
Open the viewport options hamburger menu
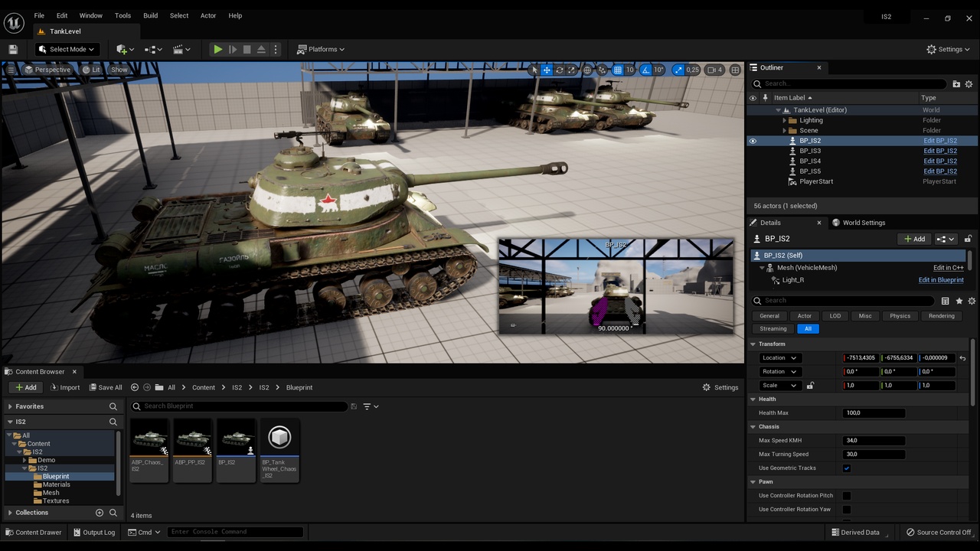point(11,70)
